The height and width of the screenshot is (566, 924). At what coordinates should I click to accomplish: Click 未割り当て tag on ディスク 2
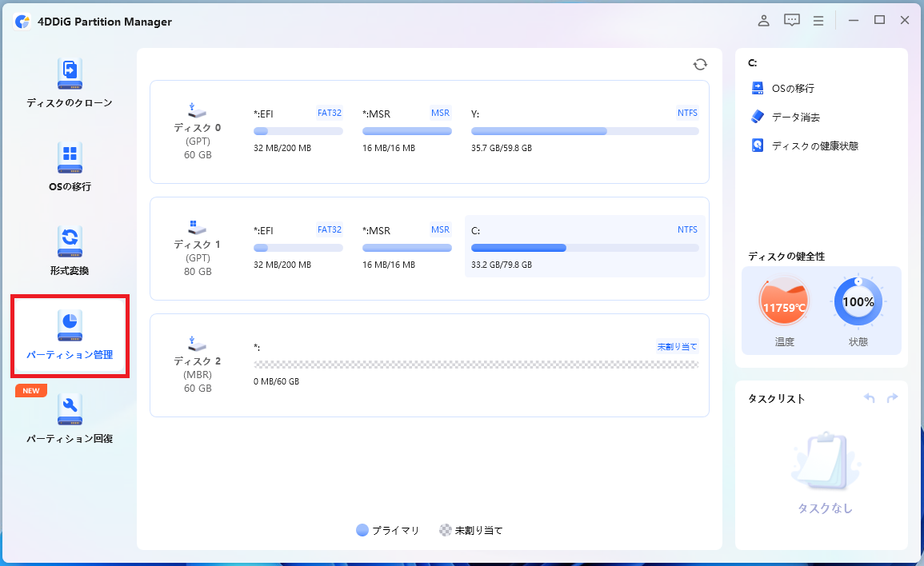click(x=677, y=346)
